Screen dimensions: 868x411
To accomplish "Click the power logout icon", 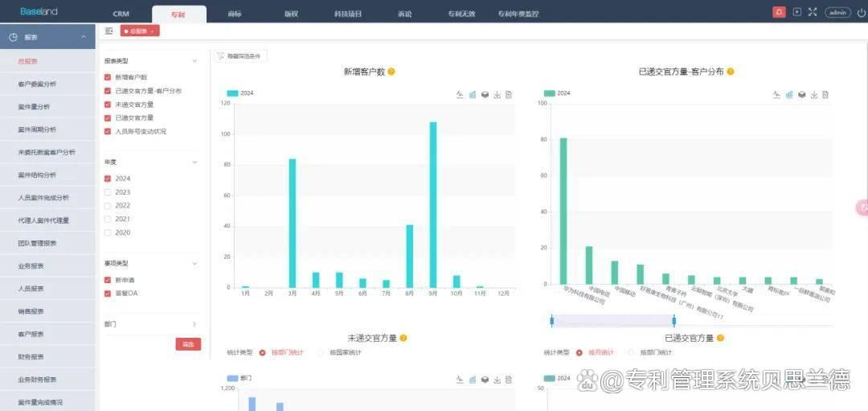I will tap(860, 12).
